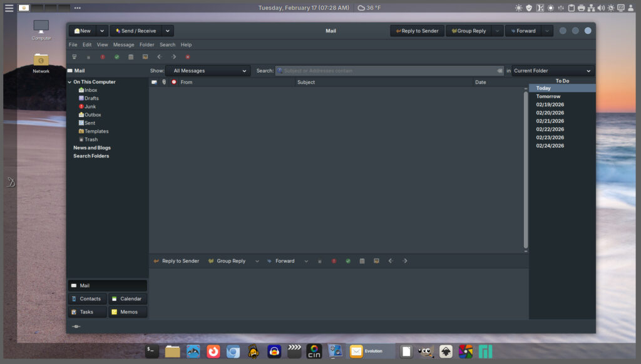
Task: Click Mark as Junk in the preview pane toolbar
Action: (x=334, y=261)
